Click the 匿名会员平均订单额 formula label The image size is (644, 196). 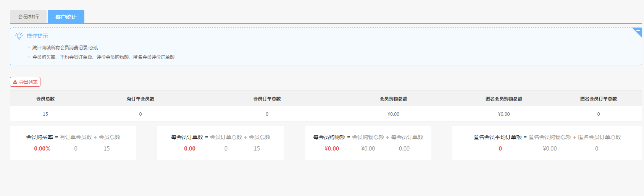[x=497, y=137]
